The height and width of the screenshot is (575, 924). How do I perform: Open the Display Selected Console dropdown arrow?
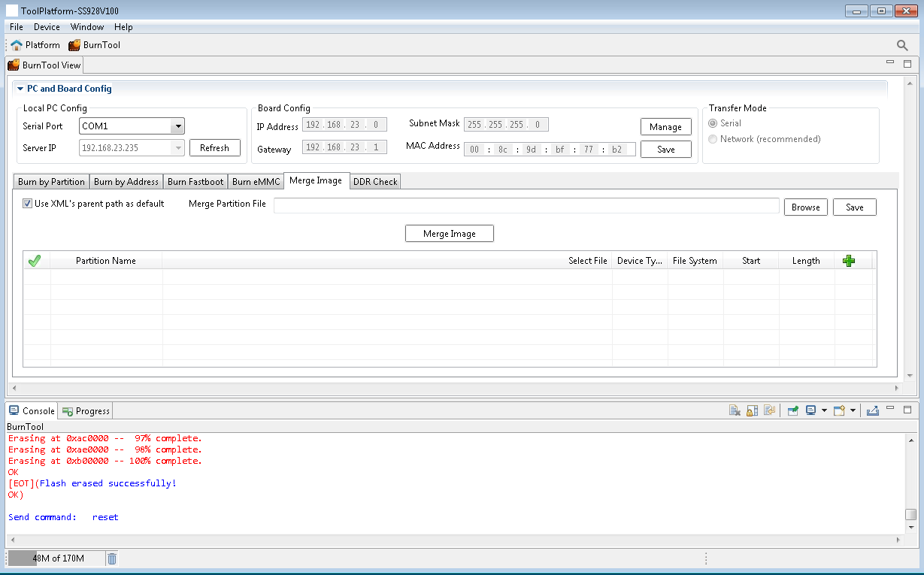tap(825, 410)
